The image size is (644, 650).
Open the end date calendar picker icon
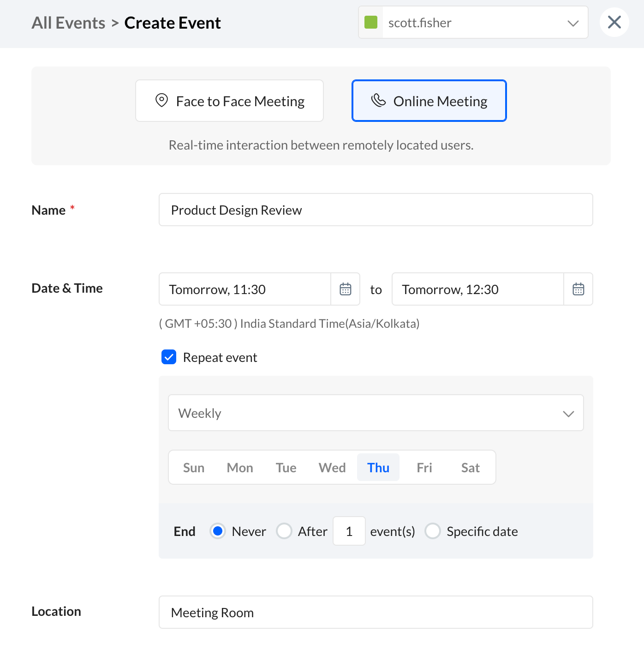point(578,289)
